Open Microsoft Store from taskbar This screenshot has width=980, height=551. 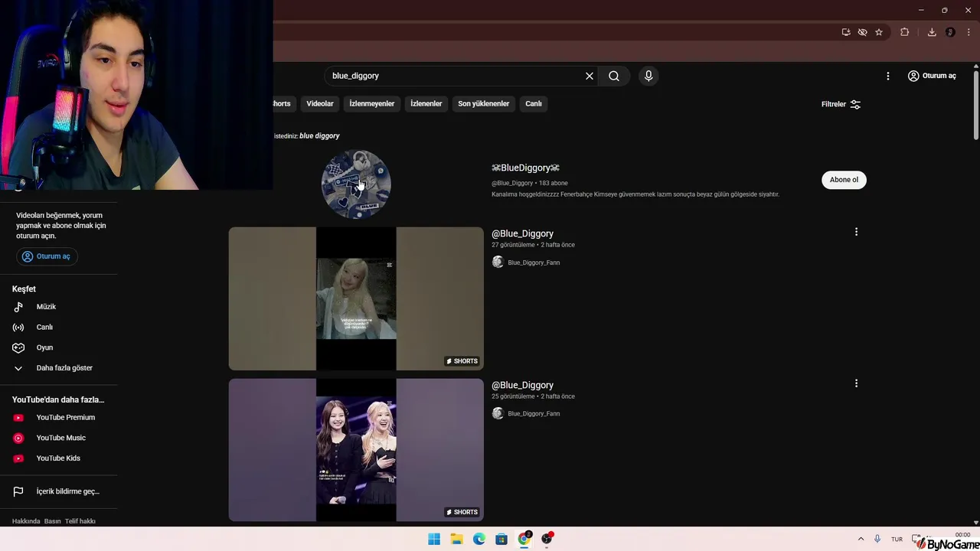point(501,539)
